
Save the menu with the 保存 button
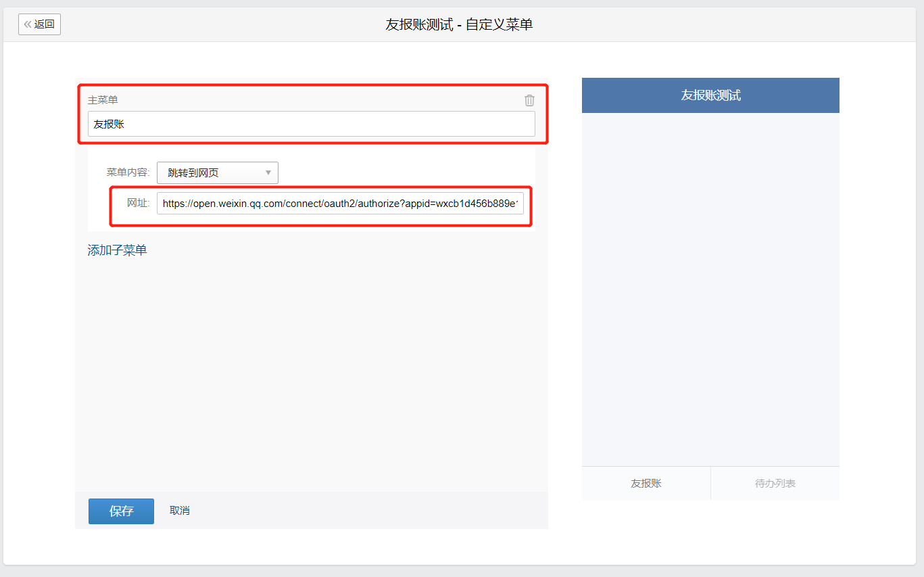pyautogui.click(x=121, y=511)
